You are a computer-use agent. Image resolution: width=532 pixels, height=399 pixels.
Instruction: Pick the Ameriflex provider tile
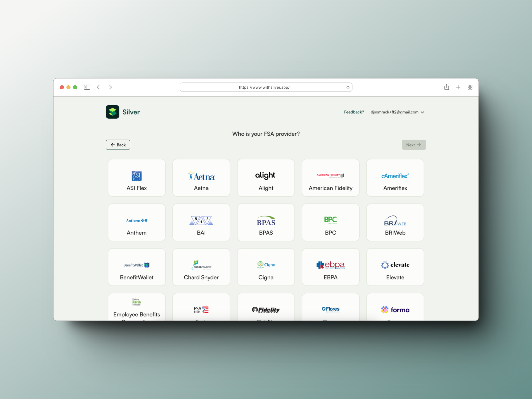coord(395,178)
